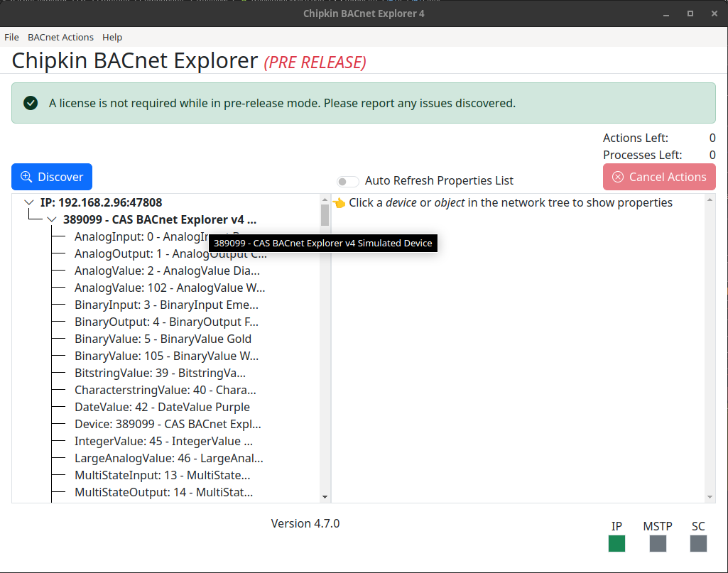Click the green license checkmark icon
The height and width of the screenshot is (573, 728).
(31, 103)
